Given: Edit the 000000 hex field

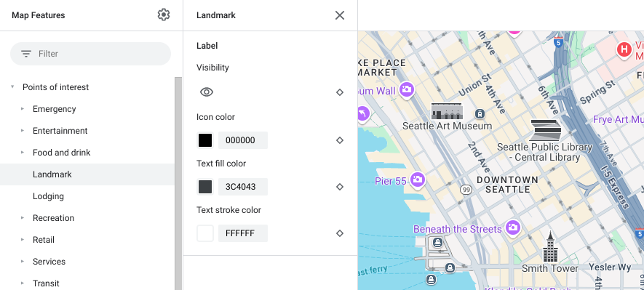Looking at the screenshot, I should pyautogui.click(x=243, y=140).
